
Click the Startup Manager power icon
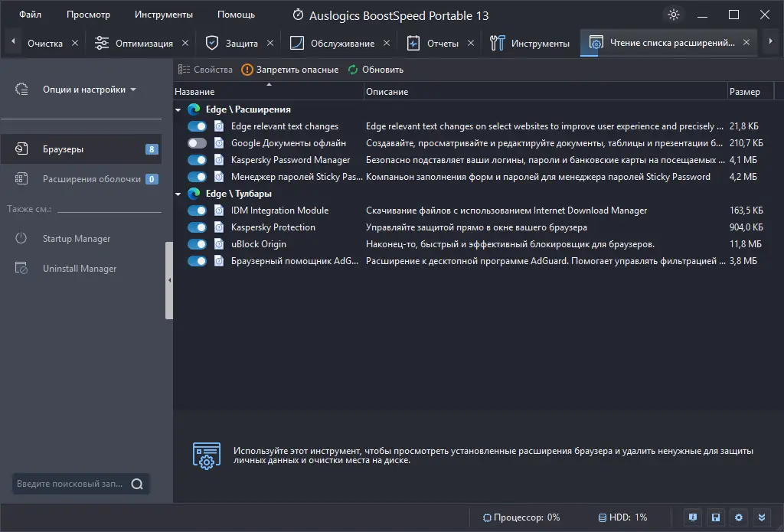point(21,238)
